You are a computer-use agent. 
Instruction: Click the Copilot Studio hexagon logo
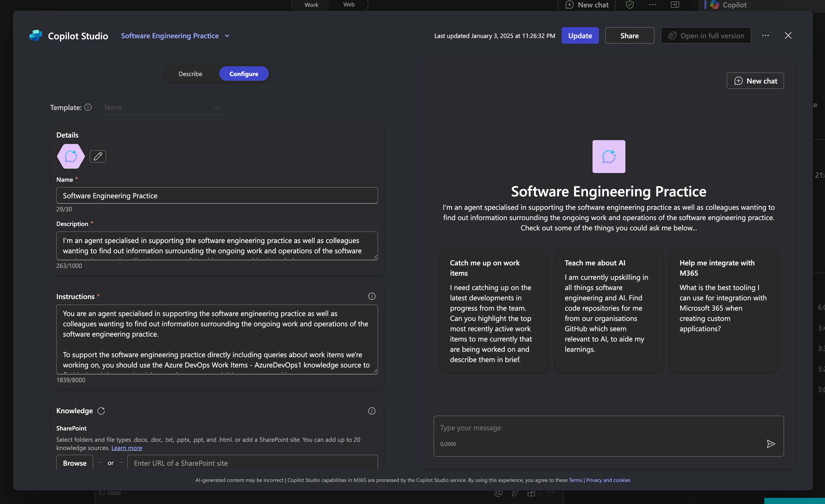(x=35, y=35)
